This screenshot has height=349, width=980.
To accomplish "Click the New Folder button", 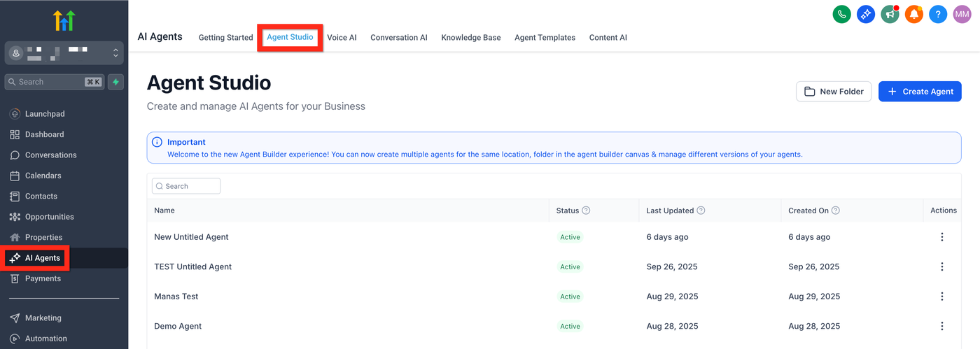I will [x=834, y=92].
